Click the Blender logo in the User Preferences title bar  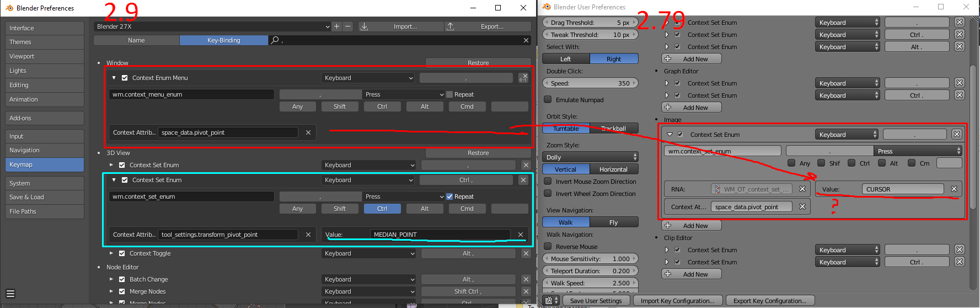(x=547, y=7)
